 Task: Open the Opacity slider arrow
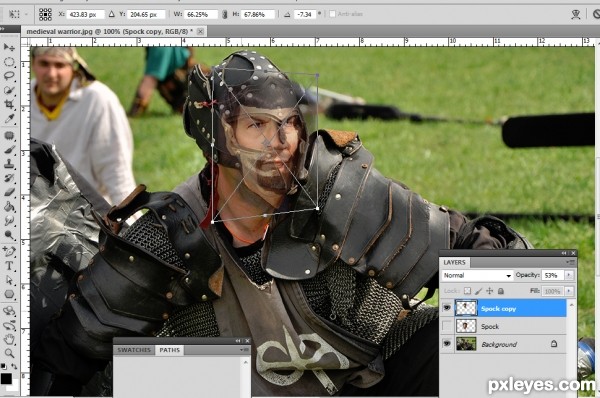(x=569, y=275)
